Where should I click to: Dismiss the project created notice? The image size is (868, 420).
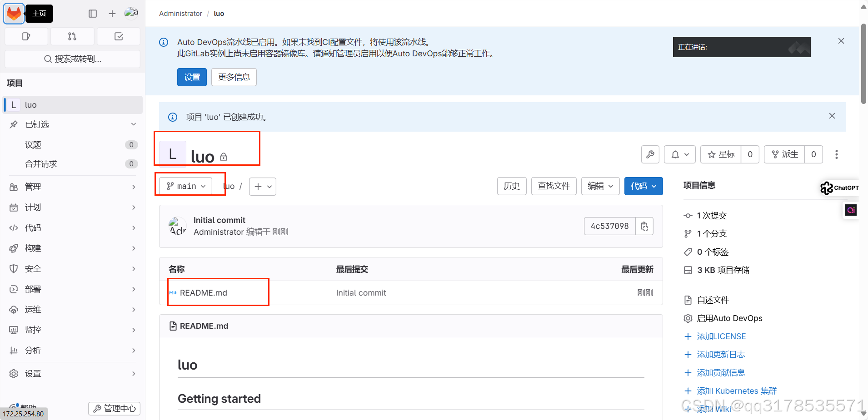point(832,116)
